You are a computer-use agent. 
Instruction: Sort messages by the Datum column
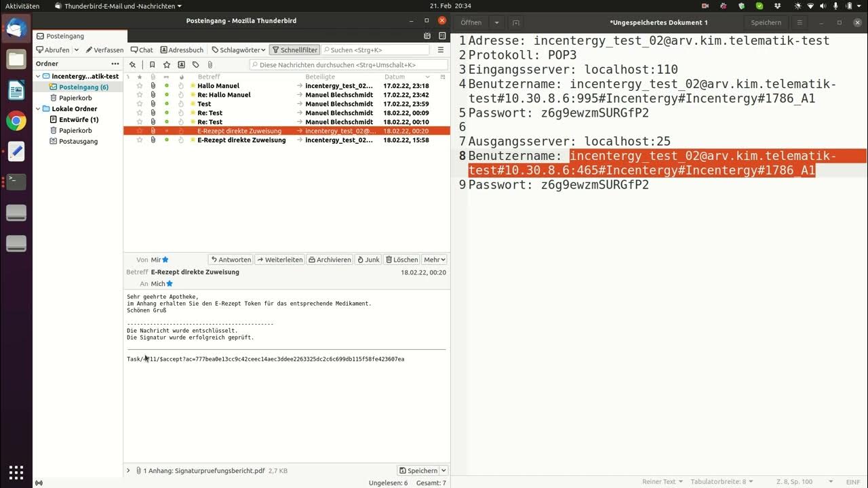(395, 77)
